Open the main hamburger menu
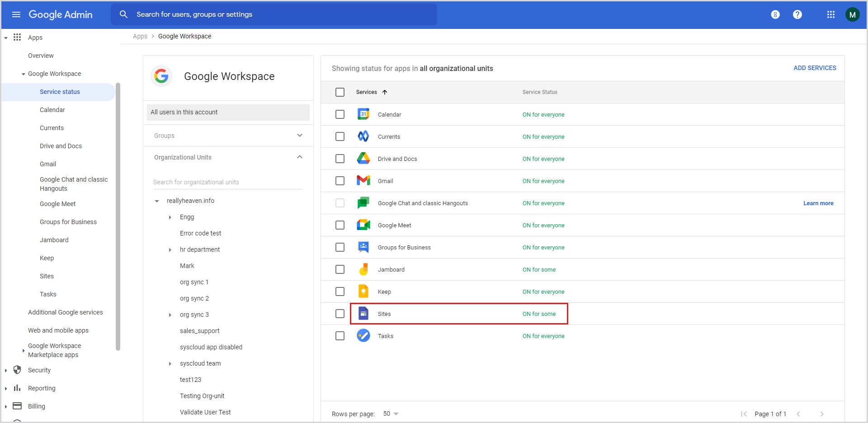 click(16, 14)
